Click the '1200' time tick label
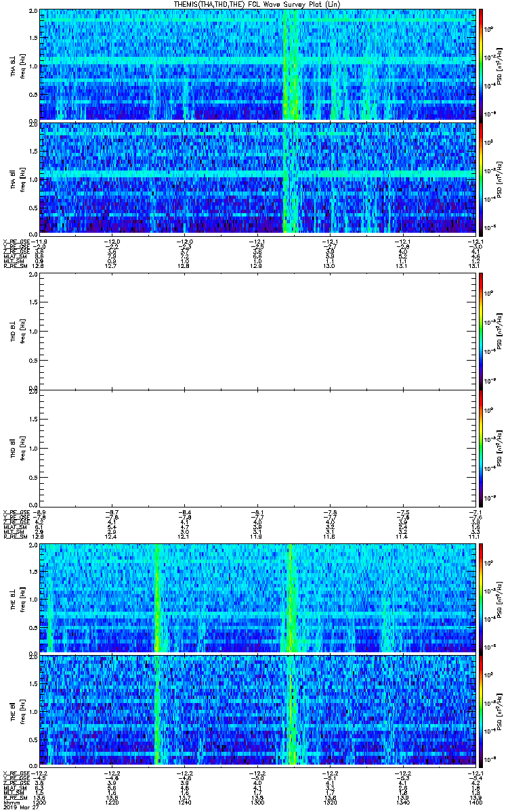Screen dimensions: 508x812 pos(40,803)
